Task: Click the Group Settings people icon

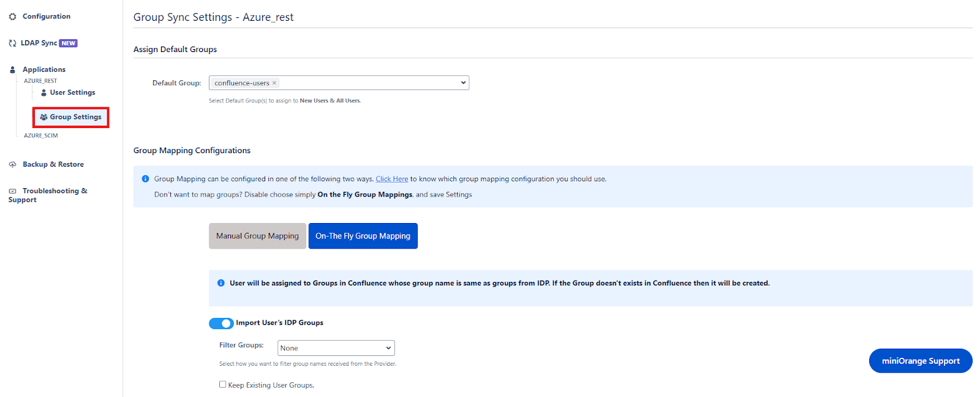Action: click(x=43, y=117)
